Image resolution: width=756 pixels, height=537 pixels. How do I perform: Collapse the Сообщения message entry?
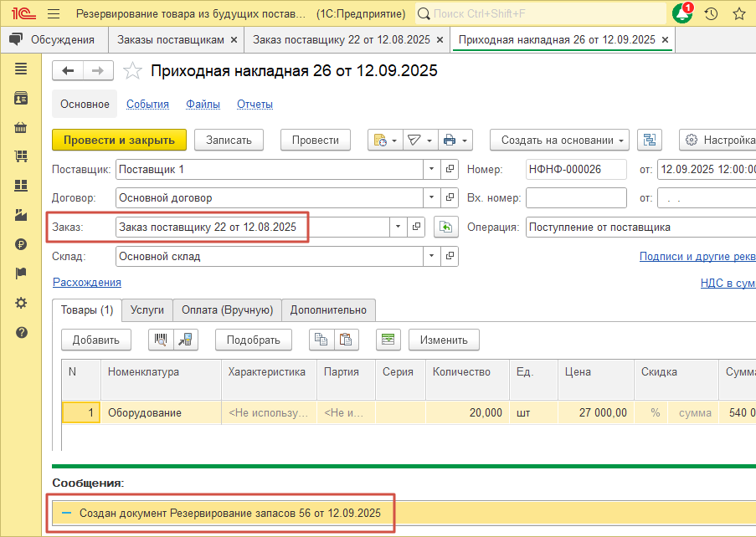(x=65, y=513)
